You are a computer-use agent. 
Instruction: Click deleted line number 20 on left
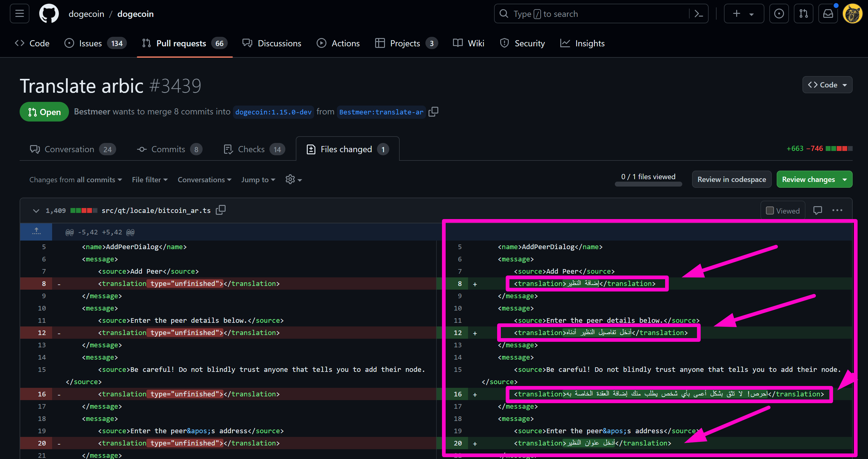tap(42, 443)
